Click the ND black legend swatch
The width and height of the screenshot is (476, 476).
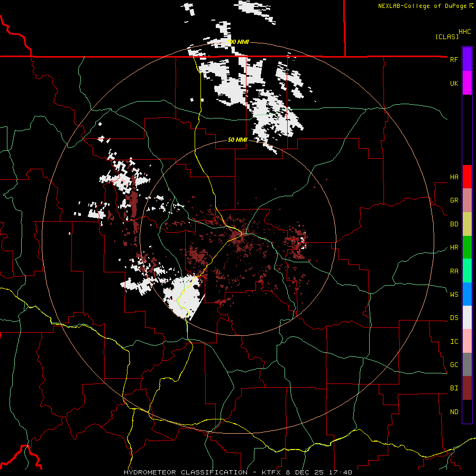pyautogui.click(x=467, y=411)
